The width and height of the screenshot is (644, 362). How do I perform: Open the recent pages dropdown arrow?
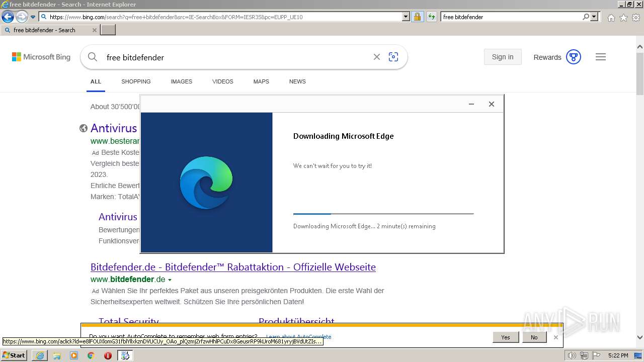click(x=33, y=17)
